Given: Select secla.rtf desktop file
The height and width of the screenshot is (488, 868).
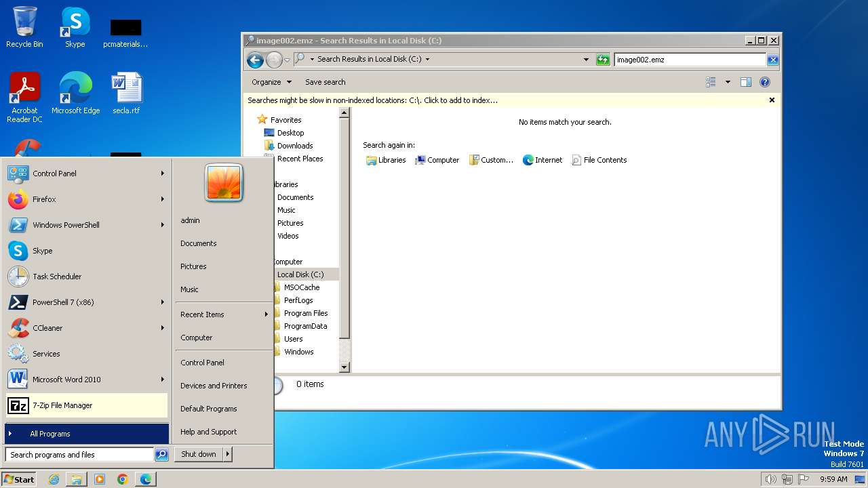Looking at the screenshot, I should [x=126, y=94].
